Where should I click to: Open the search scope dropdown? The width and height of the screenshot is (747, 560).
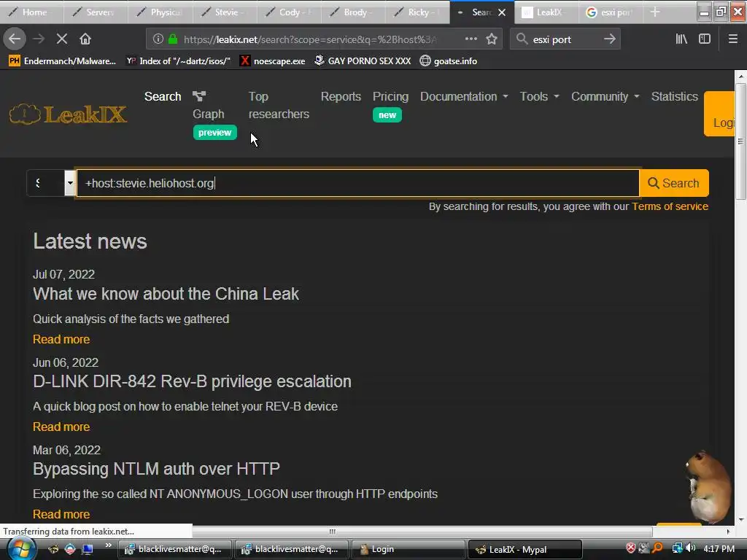(52, 183)
